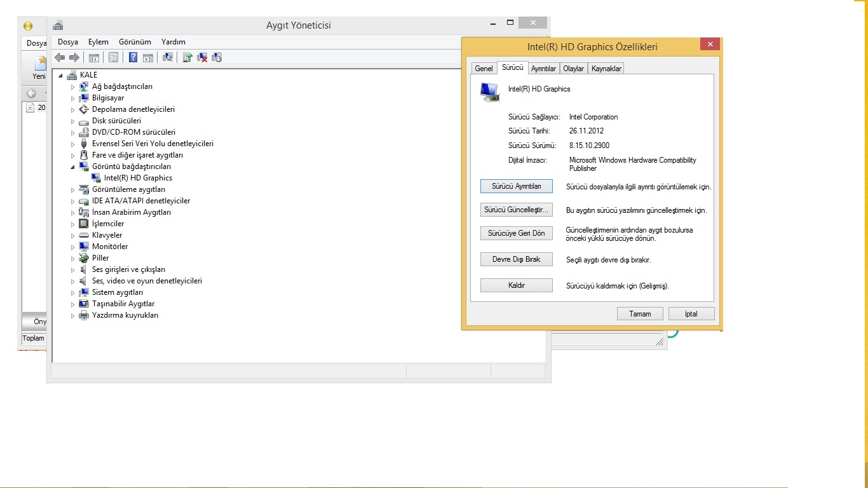Click the Scan for hardware changes icon
Screen dimensions: 868x488
coord(168,58)
